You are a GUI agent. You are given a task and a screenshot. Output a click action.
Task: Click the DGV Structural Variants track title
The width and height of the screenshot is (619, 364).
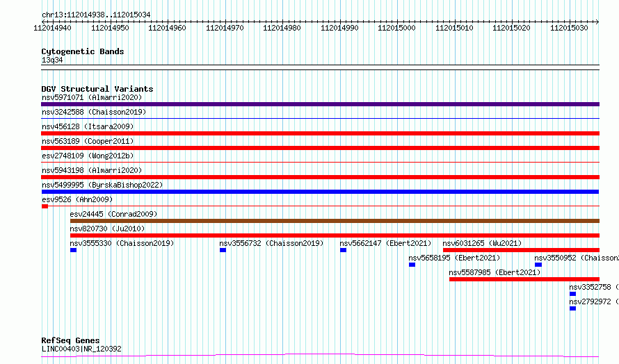pyautogui.click(x=97, y=89)
